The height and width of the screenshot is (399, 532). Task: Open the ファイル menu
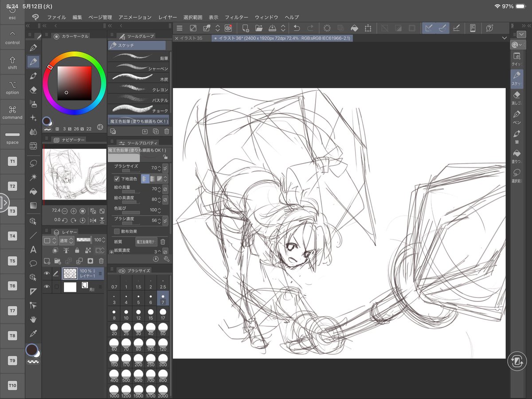[56, 17]
